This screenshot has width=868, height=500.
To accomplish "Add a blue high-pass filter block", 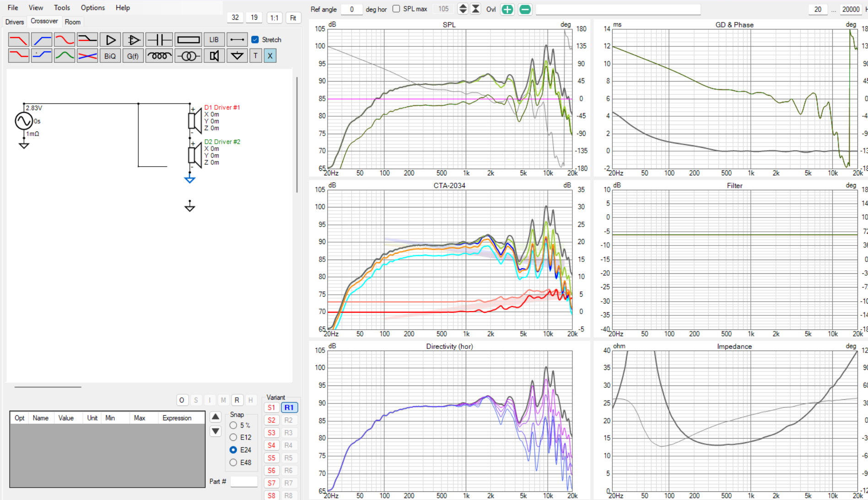I will [42, 40].
